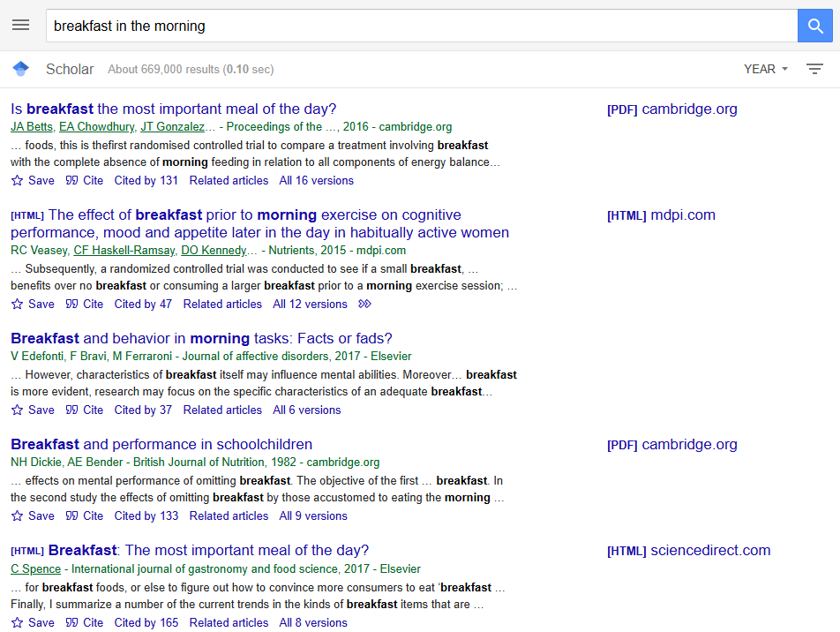The height and width of the screenshot is (632, 840).
Task: Toggle the Save star on the last result
Action: pos(16,622)
